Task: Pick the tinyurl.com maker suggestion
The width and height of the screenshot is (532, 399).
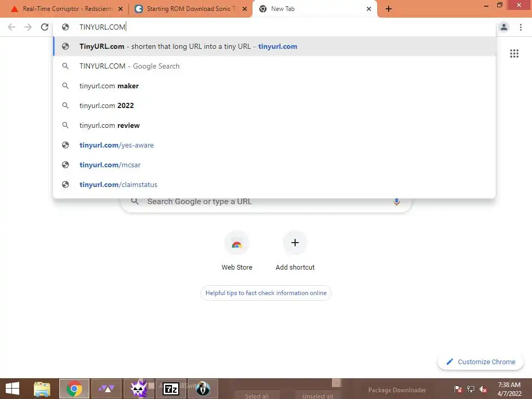Action: point(274,86)
